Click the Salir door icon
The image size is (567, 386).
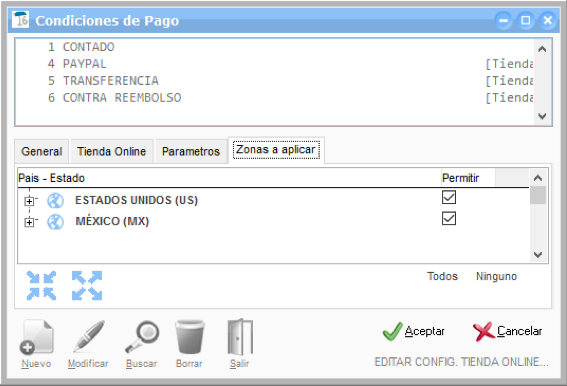240,337
